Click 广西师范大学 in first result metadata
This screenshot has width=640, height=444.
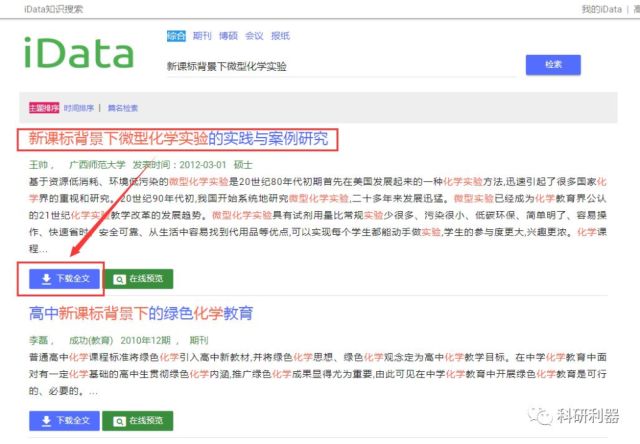[97, 165]
